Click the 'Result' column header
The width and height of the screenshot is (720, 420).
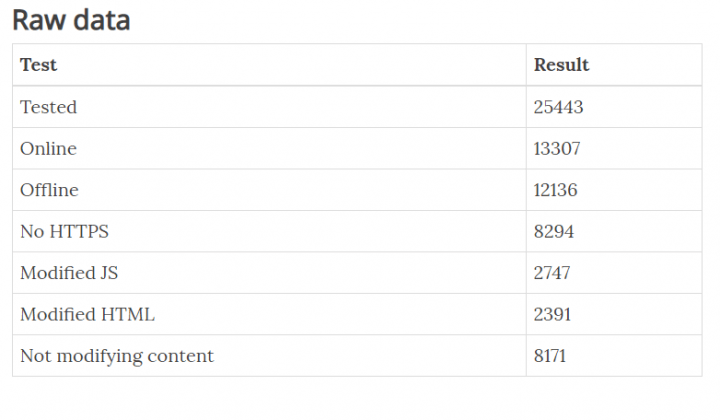[561, 65]
